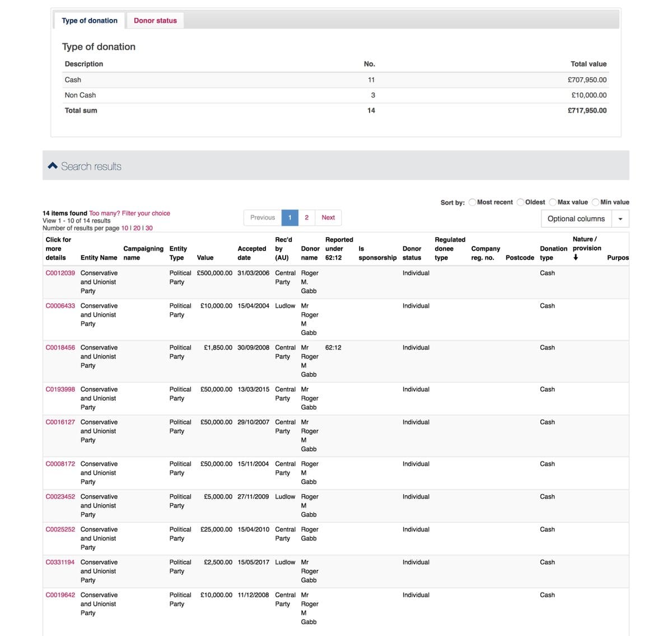Click the 15/05/2017 accepted date
The image size is (672, 636).
coord(253,562)
